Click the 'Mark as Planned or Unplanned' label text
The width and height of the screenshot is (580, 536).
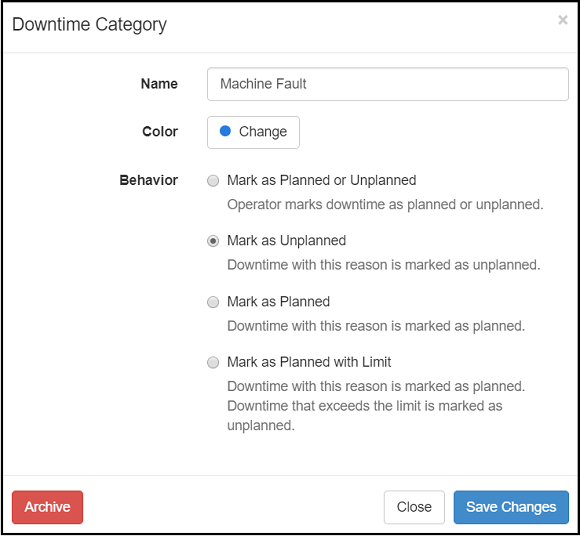pos(321,180)
